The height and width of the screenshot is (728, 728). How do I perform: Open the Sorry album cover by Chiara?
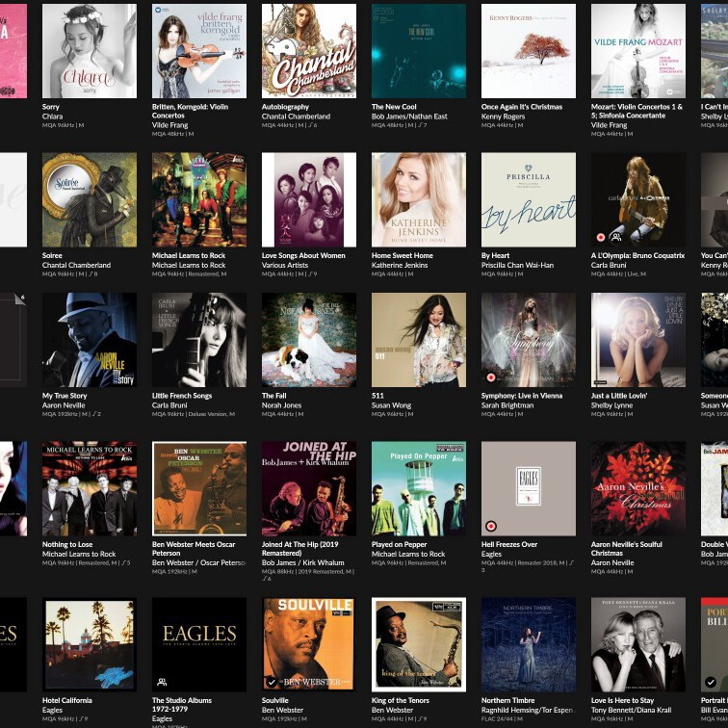[x=90, y=51]
